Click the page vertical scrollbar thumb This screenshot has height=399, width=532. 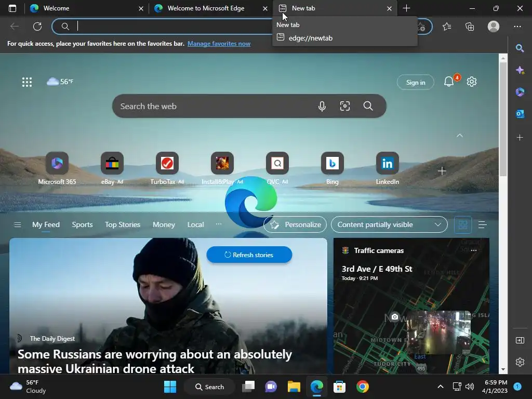click(503, 119)
